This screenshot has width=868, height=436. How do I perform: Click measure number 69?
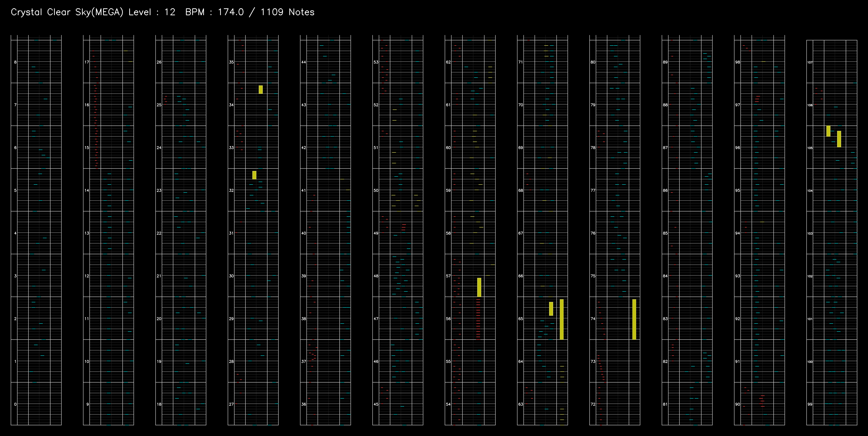521,148
